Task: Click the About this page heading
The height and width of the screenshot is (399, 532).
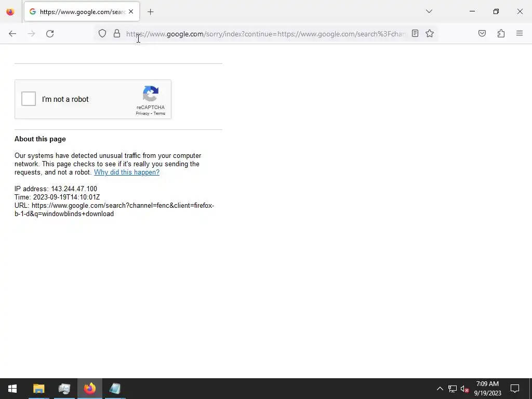Action: (40, 139)
